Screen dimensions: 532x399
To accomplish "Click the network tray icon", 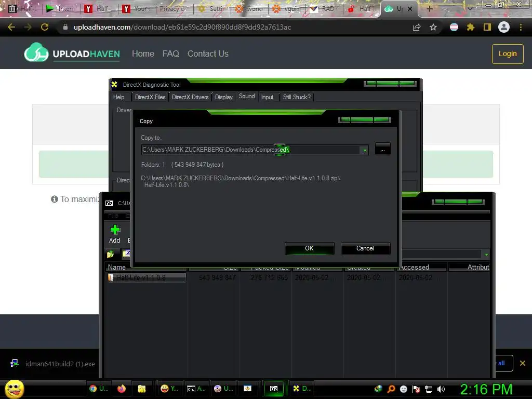I will 429,389.
